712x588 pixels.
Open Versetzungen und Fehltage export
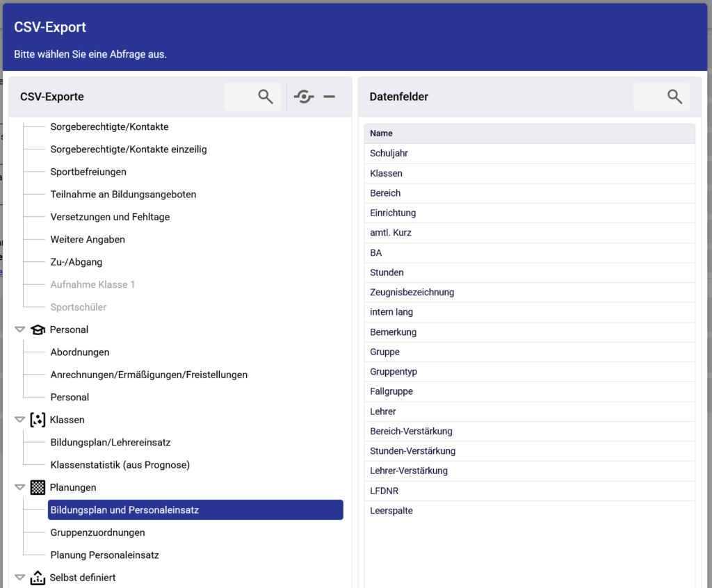pyautogui.click(x=110, y=217)
